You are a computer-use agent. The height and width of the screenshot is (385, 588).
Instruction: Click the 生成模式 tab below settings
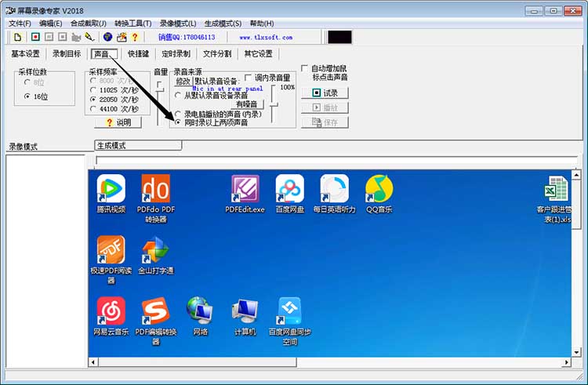coord(138,145)
